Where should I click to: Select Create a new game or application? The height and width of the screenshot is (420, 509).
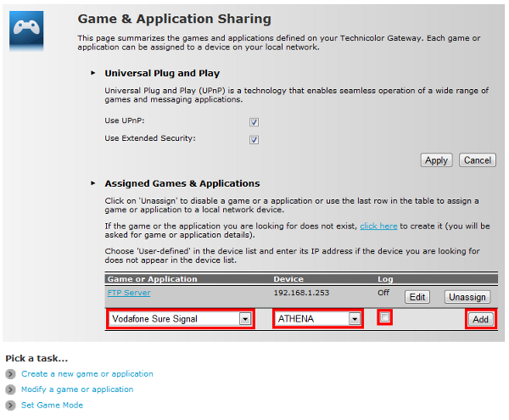coord(87,374)
